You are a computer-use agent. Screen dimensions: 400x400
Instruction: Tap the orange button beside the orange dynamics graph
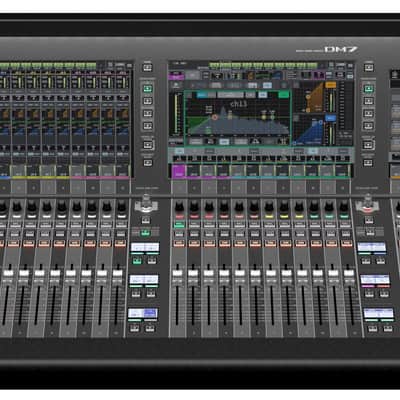(331, 85)
